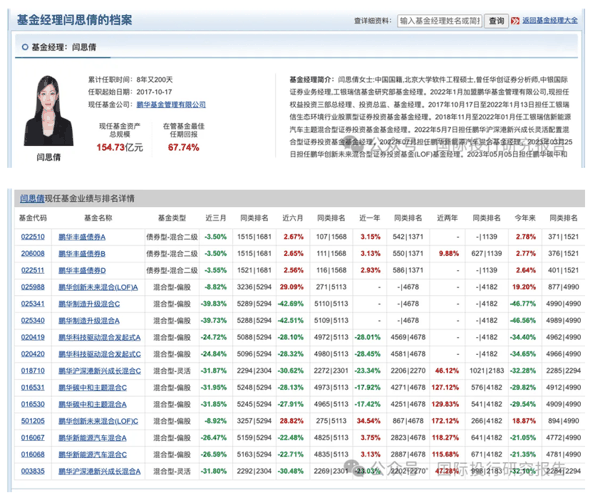This screenshot has height=495, width=600.
Task: Click the 基金经理闫思倩的档案 page title
Action: [x=75, y=20]
